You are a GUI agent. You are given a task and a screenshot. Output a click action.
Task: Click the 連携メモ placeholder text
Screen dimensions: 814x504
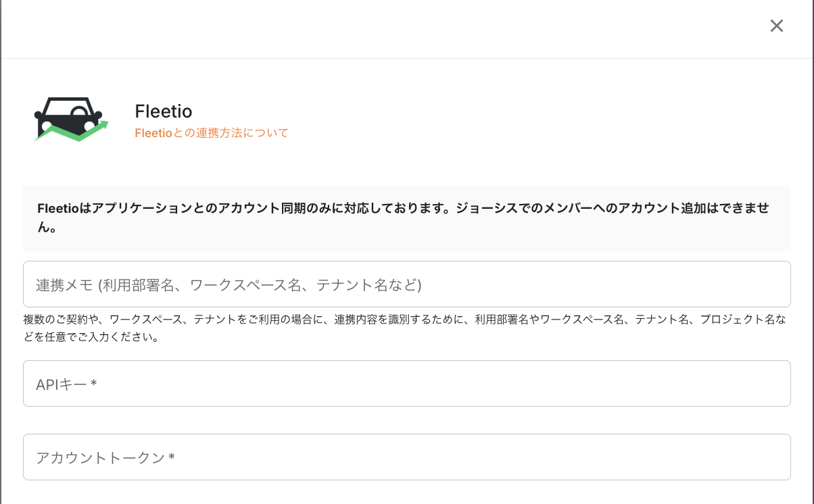coord(229,285)
